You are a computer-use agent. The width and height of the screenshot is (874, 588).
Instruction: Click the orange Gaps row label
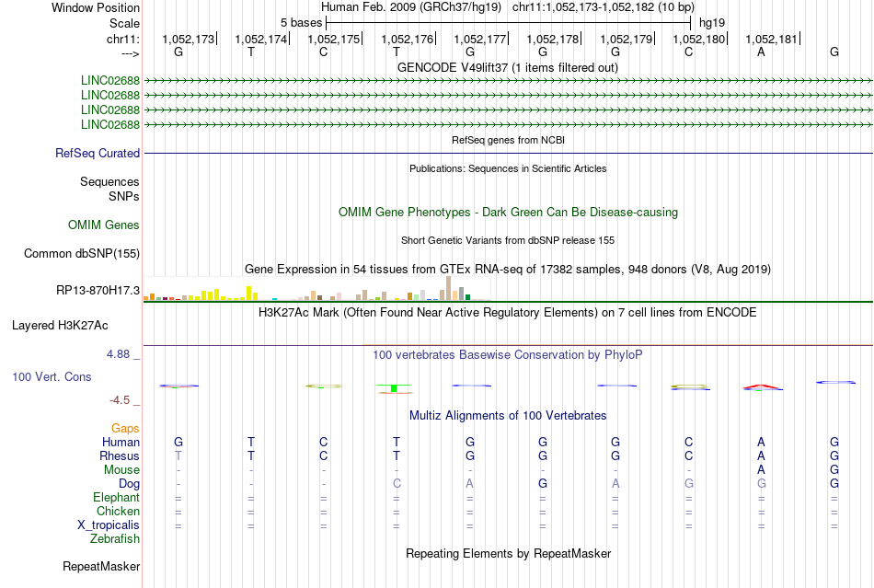[x=125, y=428]
